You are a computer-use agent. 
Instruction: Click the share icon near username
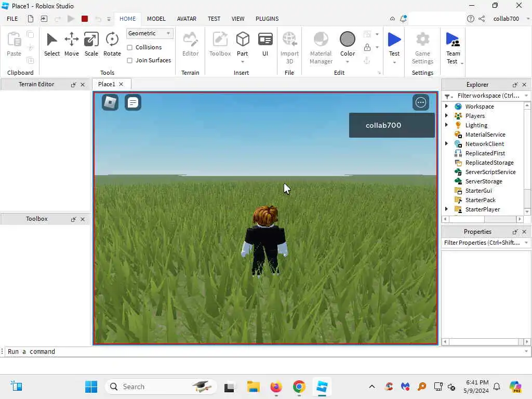482,19
